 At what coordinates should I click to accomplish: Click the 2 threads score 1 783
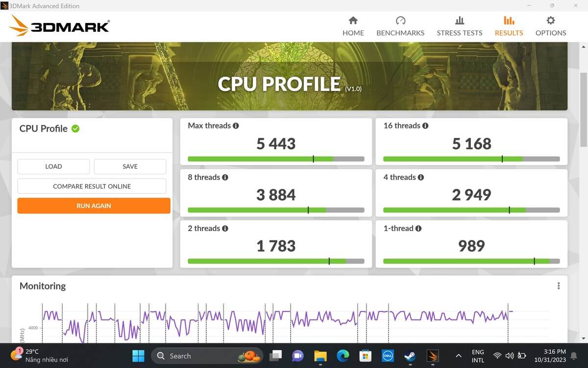click(x=276, y=246)
